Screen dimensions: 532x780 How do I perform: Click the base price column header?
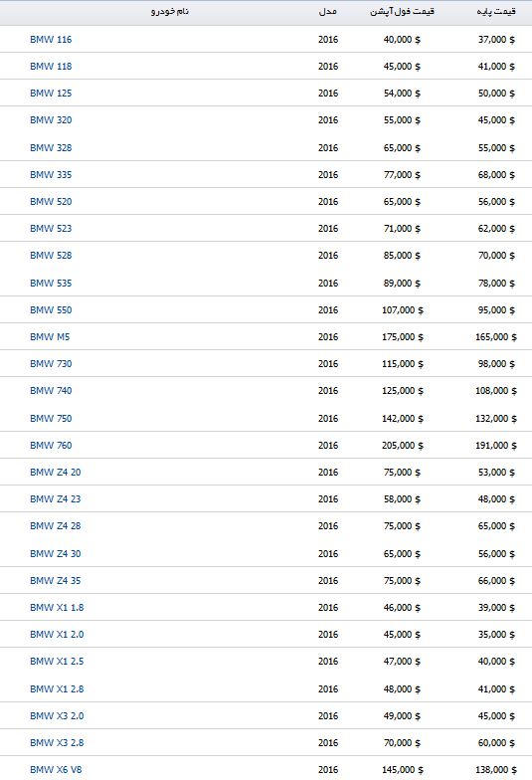[x=496, y=11]
